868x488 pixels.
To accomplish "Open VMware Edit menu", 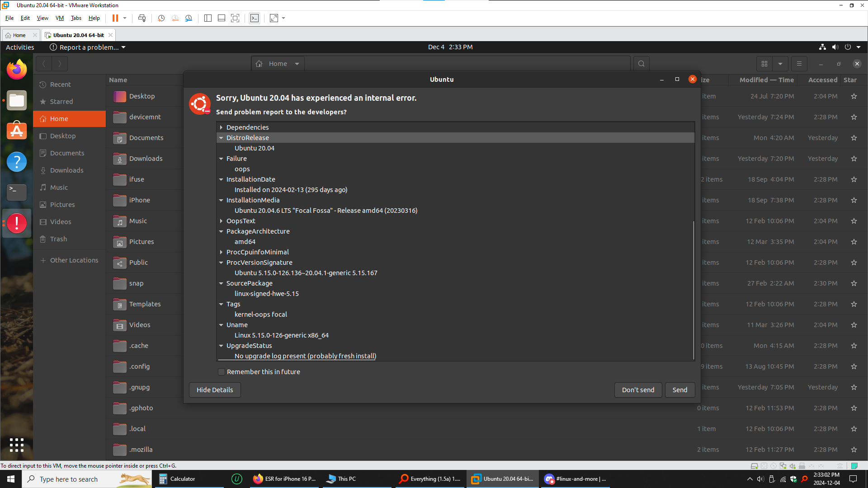I will pos(25,18).
